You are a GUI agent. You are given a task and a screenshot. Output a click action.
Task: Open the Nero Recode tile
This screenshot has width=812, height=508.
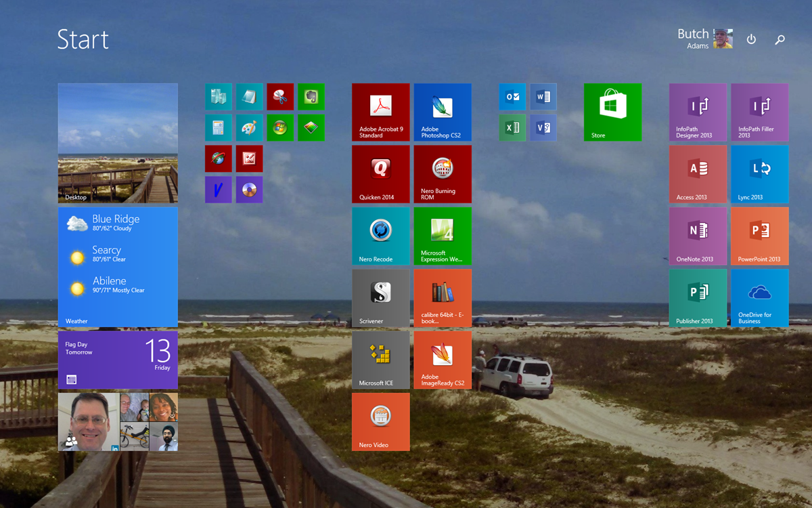click(381, 236)
